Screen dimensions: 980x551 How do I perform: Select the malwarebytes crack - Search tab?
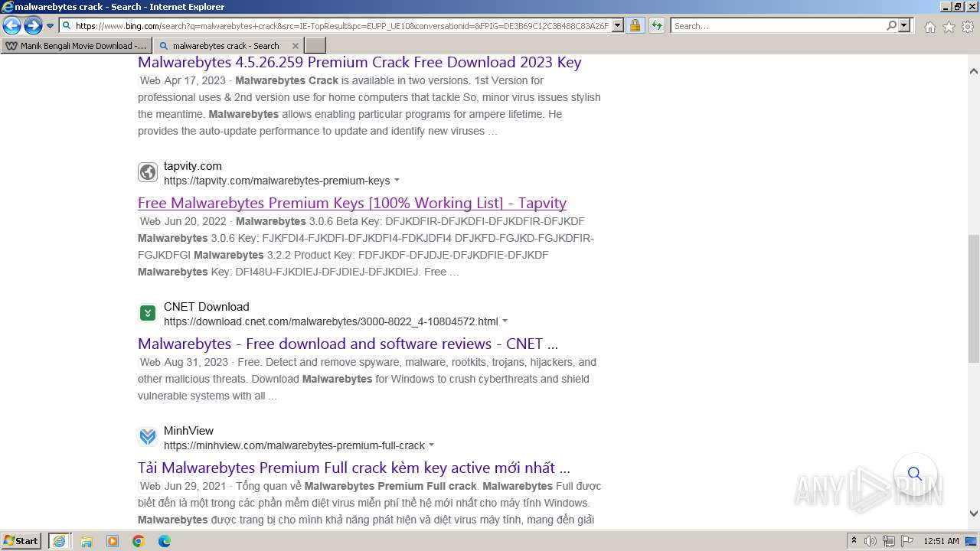pos(226,46)
